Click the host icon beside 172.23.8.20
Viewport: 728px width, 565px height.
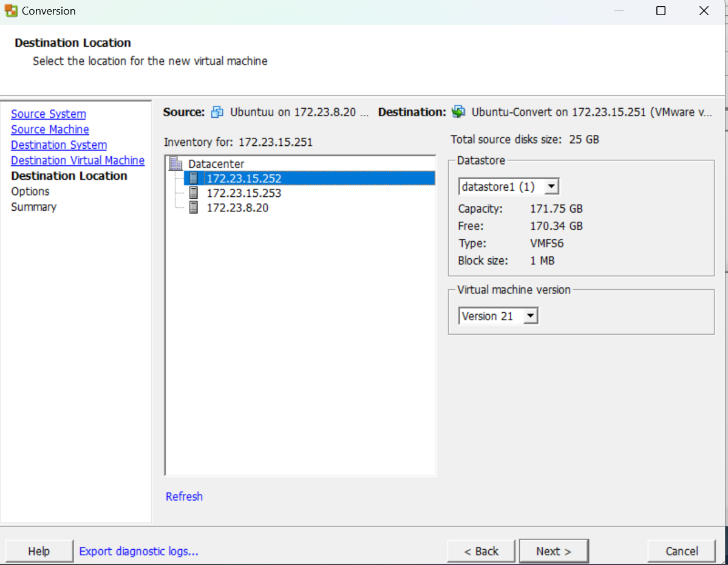194,207
